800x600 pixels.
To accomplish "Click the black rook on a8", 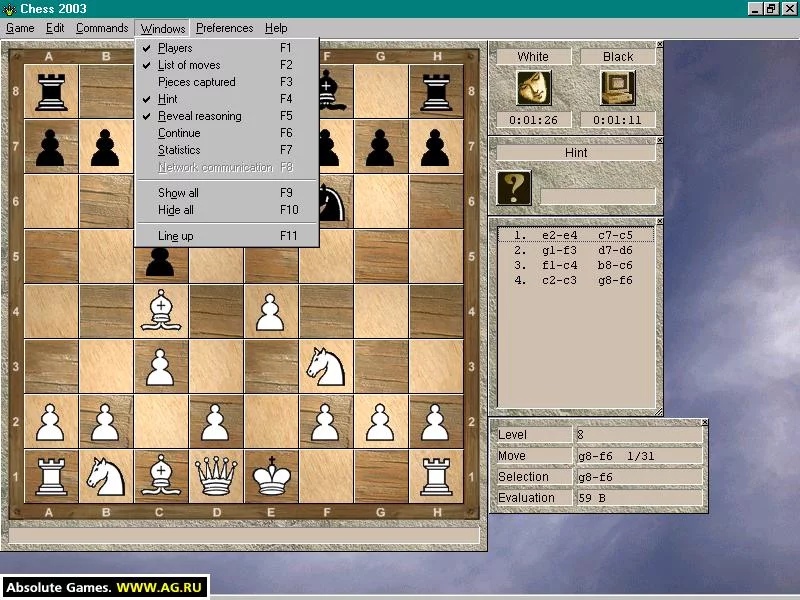I will (x=51, y=92).
